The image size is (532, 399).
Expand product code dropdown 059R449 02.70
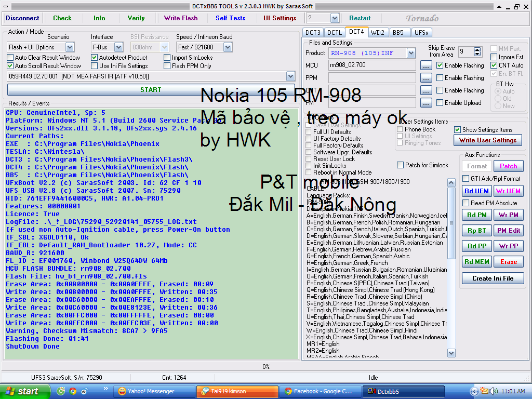click(290, 76)
